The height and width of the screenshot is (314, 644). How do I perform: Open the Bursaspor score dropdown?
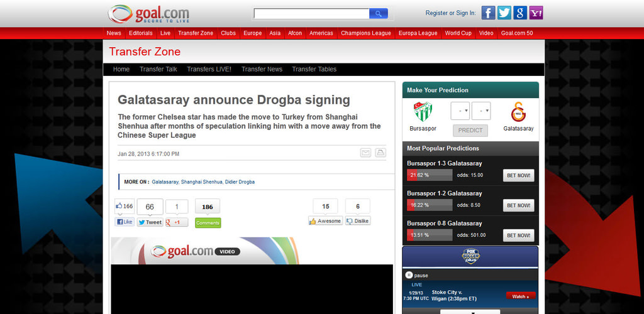point(460,111)
